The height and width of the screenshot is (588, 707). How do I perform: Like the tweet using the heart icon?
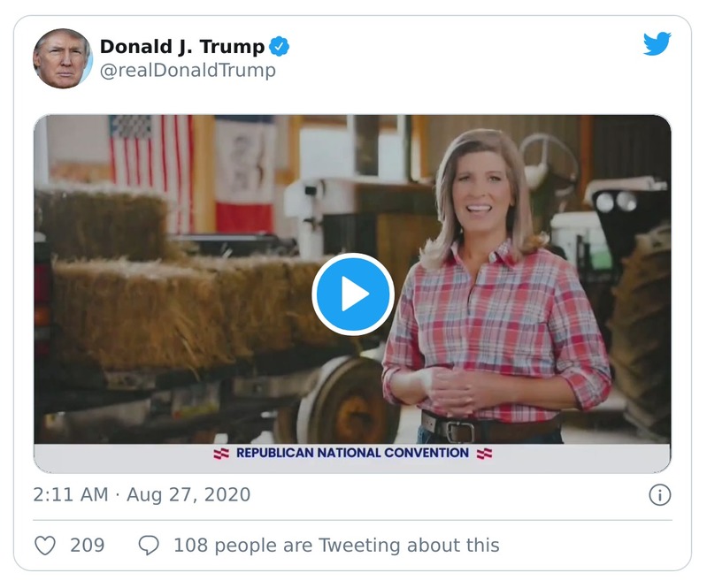[45, 546]
